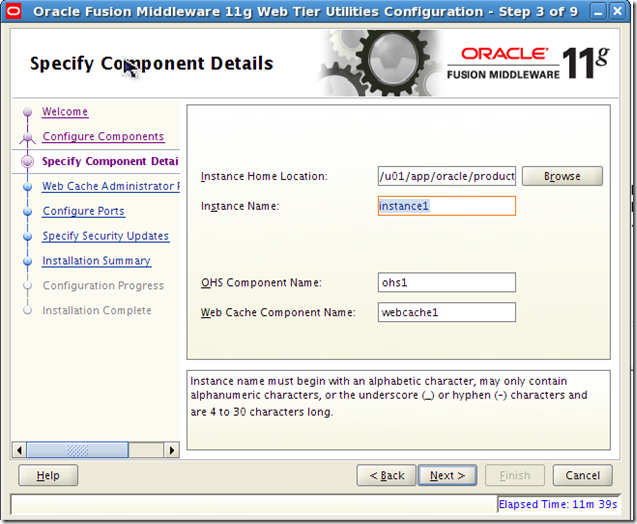Click the right arrow of sidebar scrollbar
The image size is (637, 524).
pos(172,450)
